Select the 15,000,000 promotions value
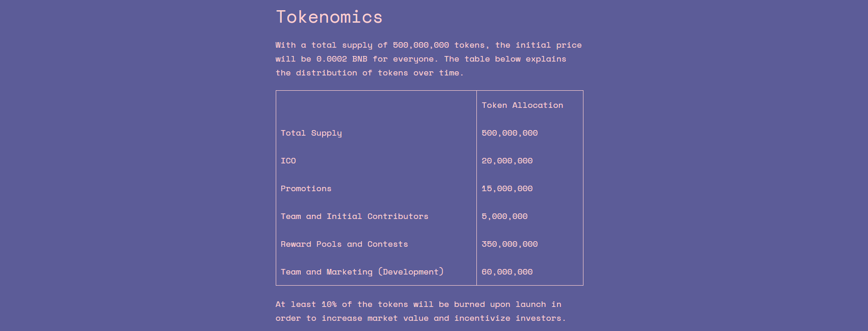868x331 pixels. click(x=507, y=188)
